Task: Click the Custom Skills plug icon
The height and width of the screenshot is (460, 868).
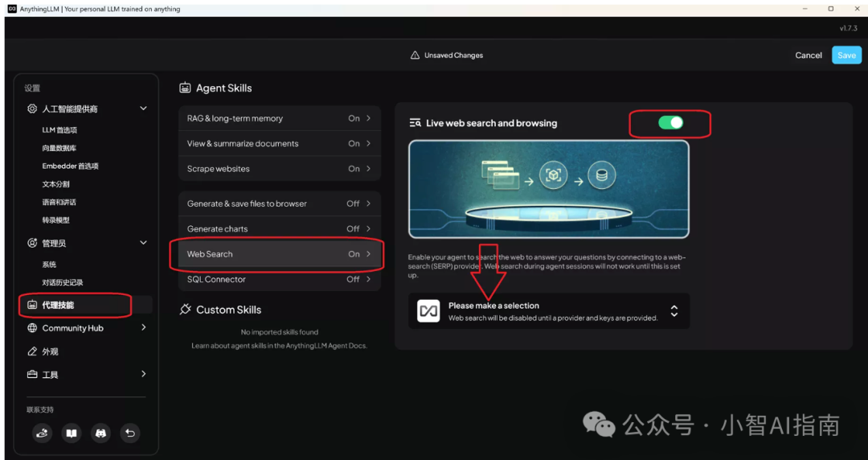Action: coord(185,310)
